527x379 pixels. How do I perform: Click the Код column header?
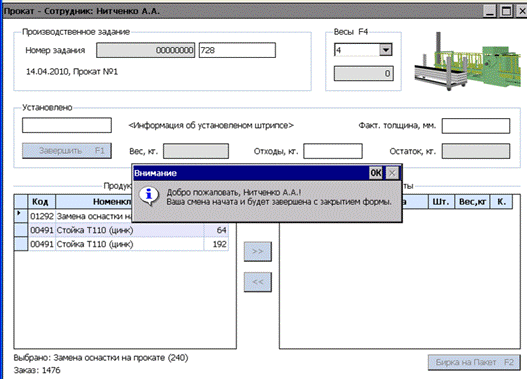coord(41,202)
